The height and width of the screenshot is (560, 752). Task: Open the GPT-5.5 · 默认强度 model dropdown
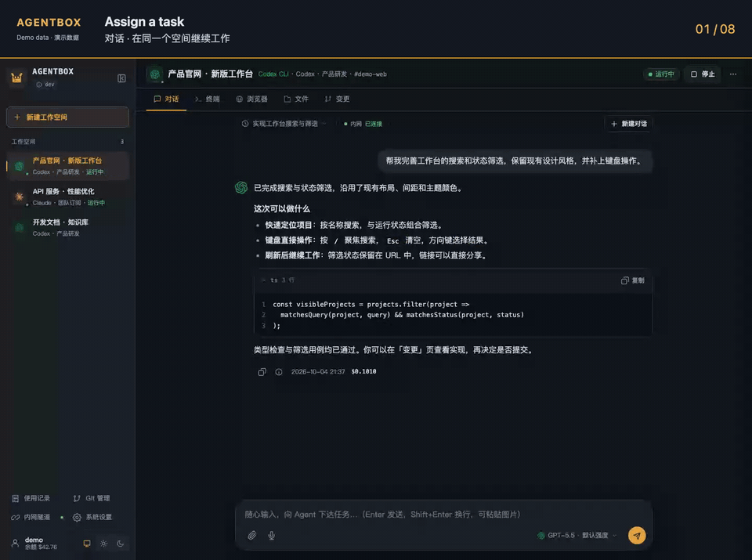[x=577, y=536]
